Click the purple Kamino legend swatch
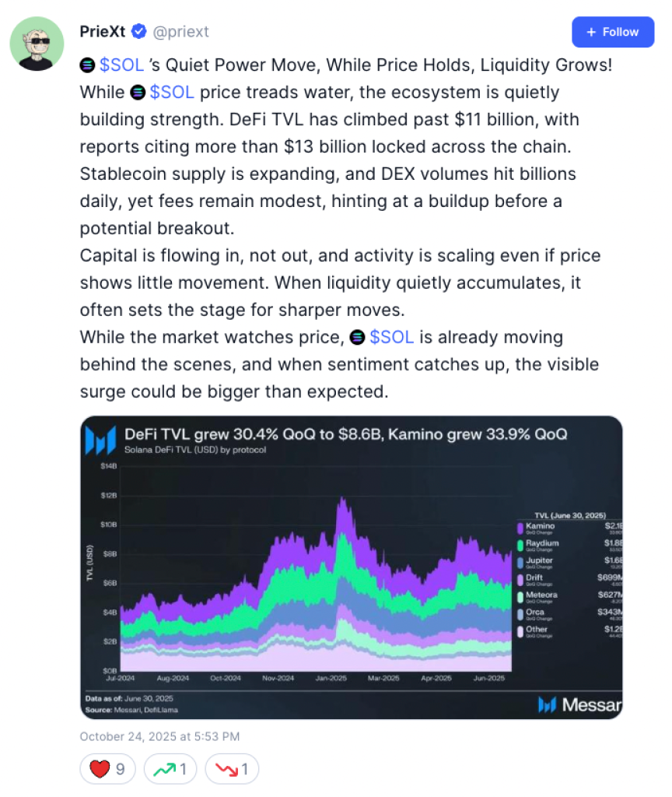 coord(520,528)
